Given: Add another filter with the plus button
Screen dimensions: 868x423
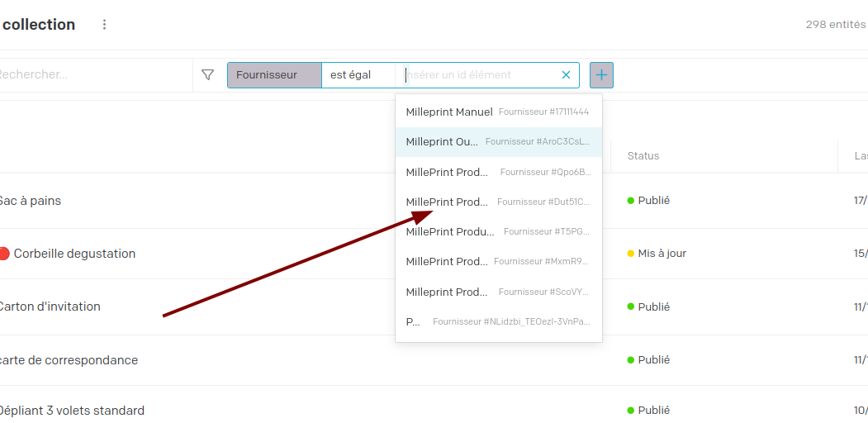Looking at the screenshot, I should point(601,75).
